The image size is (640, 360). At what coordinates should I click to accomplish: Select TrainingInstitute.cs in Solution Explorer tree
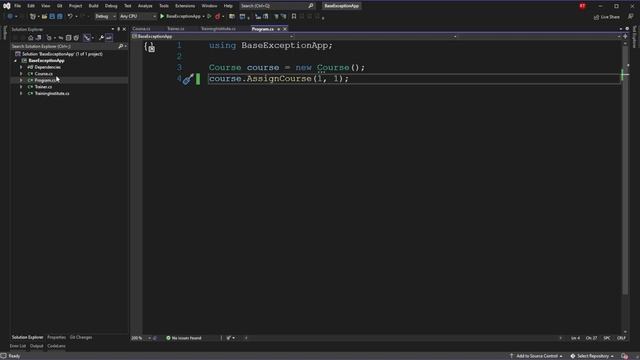tap(51, 93)
